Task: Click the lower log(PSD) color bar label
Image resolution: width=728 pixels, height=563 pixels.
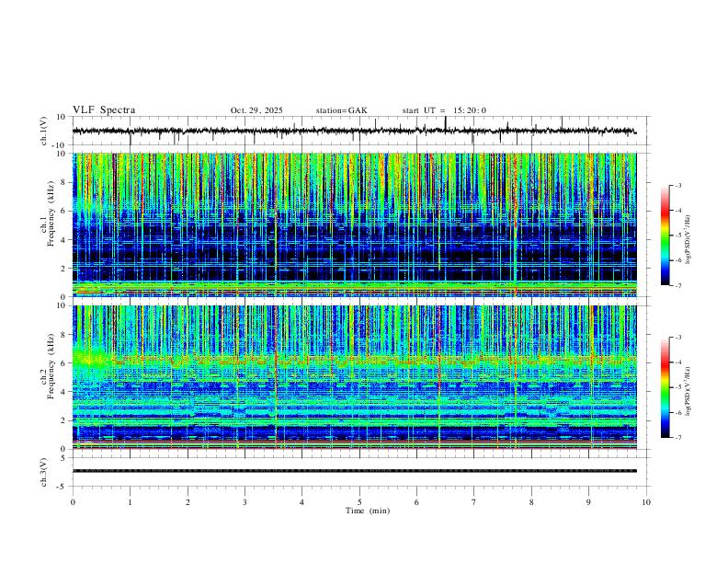Action: coord(688,391)
